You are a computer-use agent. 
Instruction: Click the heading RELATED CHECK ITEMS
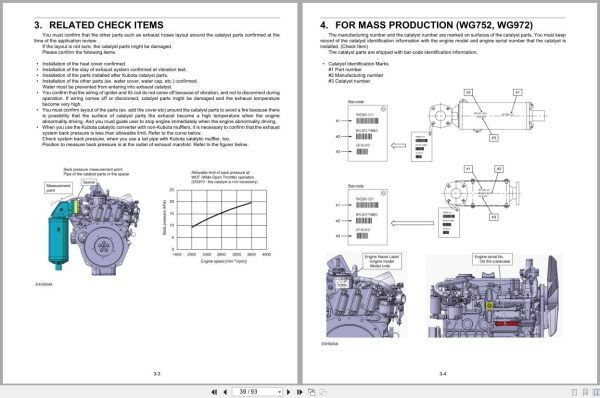(x=106, y=25)
